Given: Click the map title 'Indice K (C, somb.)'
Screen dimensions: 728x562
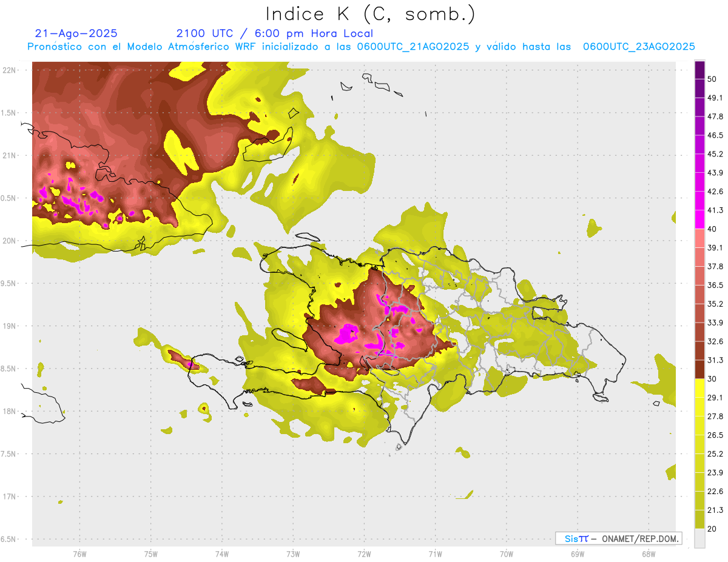Looking at the screenshot, I should 371,14.
